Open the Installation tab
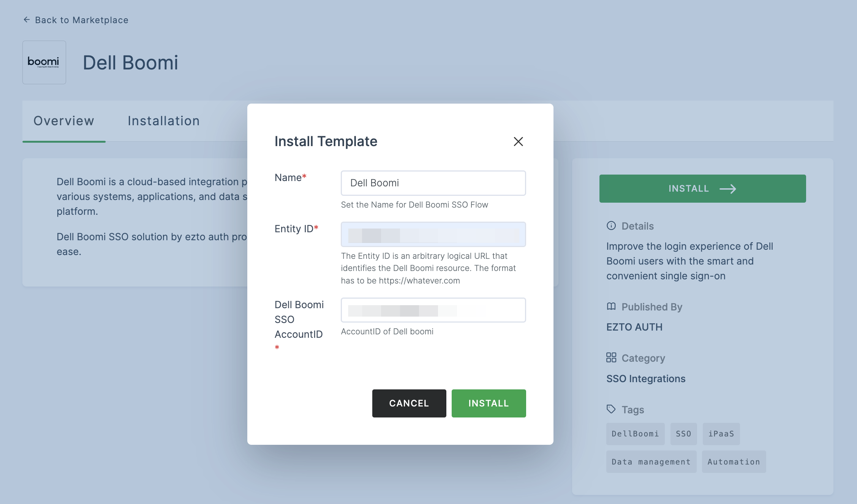This screenshot has width=857, height=504. pos(164,121)
